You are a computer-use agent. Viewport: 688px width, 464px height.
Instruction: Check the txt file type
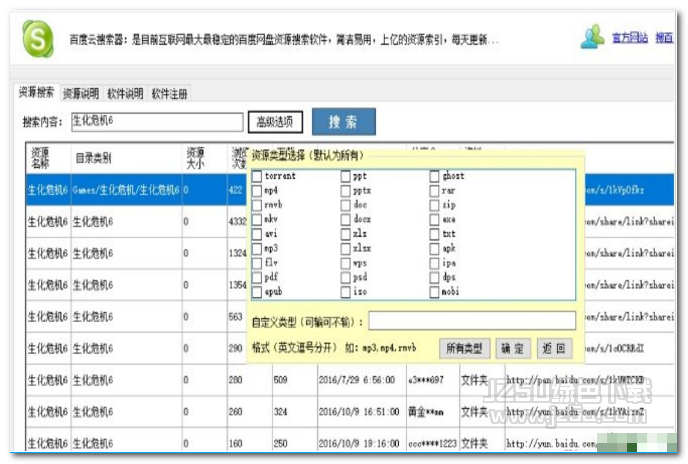434,234
